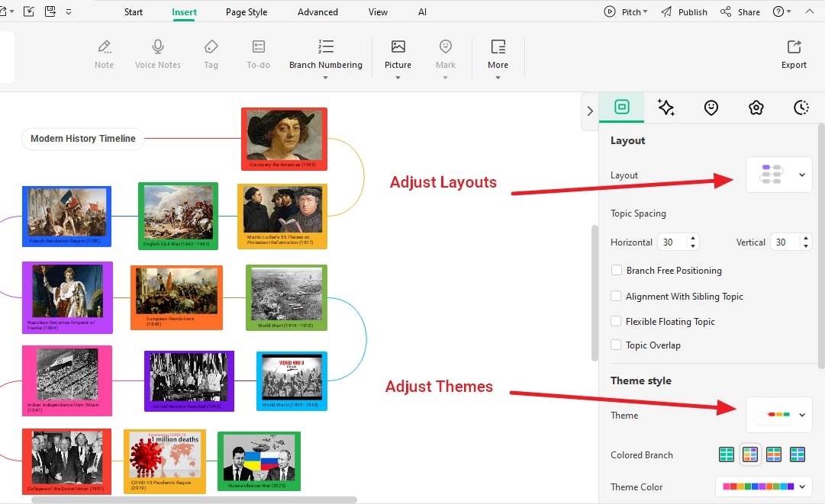This screenshot has width=825, height=504.
Task: Select the Modern History Timeline topic
Action: (x=82, y=139)
